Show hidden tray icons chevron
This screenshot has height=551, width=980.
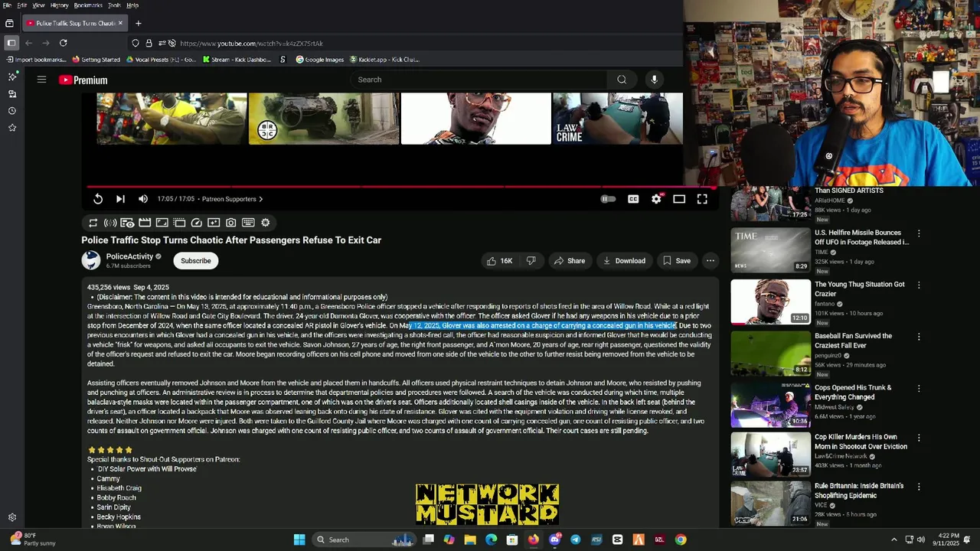pos(893,540)
